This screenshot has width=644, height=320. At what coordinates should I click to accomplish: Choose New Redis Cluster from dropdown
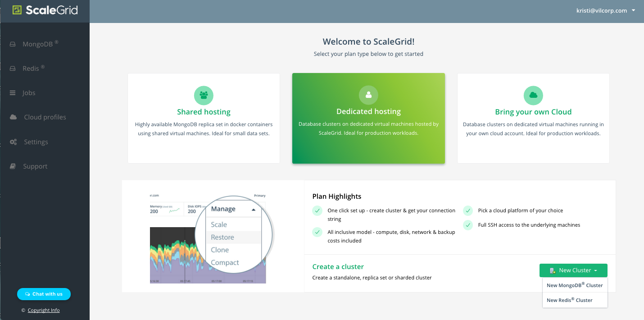tap(575, 300)
